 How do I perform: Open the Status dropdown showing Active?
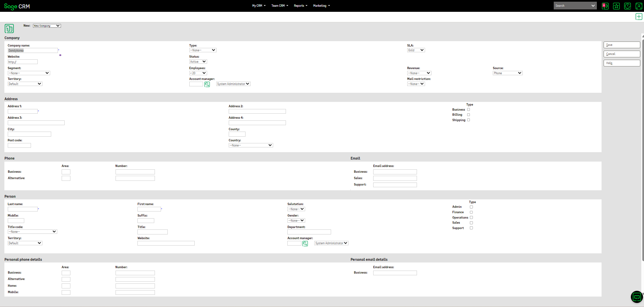[x=198, y=62]
